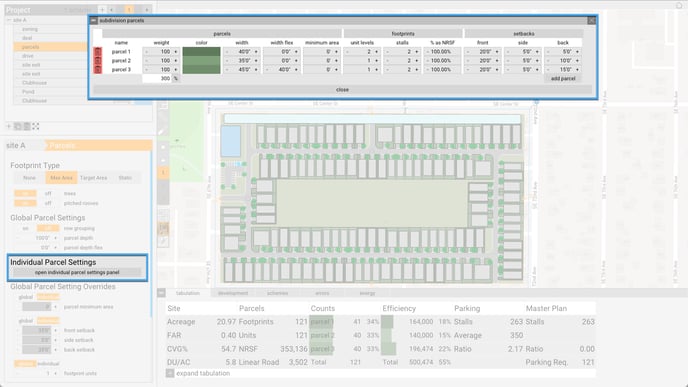This screenshot has height=387, width=688.
Task: Collapse site A tree node
Action: (9, 20)
